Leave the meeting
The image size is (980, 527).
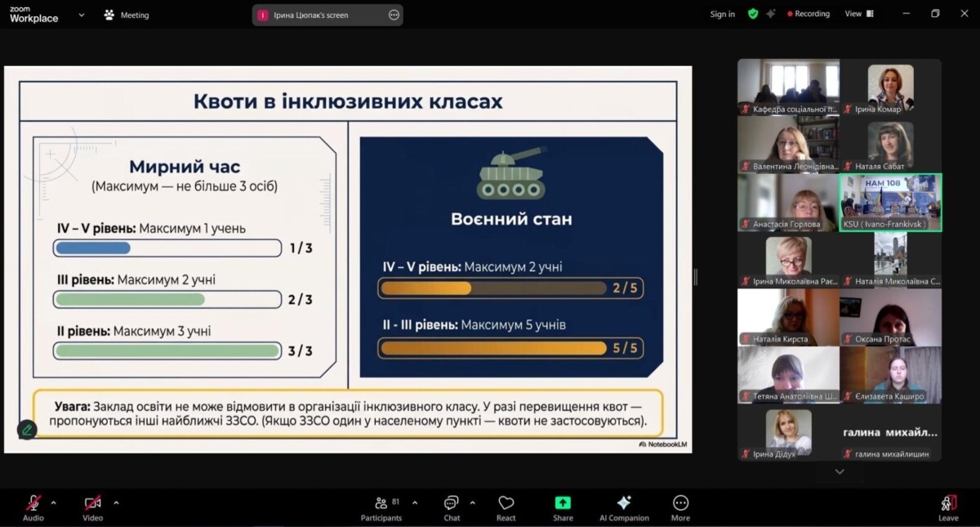coord(947,507)
